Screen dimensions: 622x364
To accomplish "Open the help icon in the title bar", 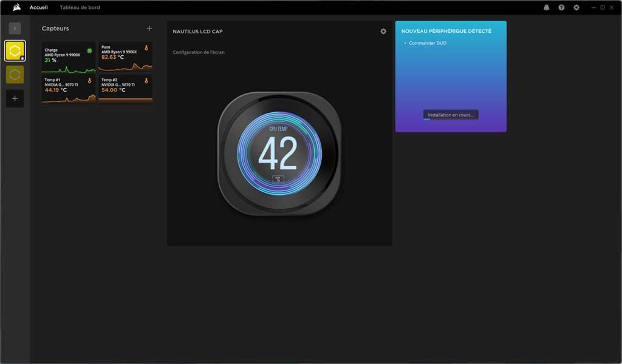I will pyautogui.click(x=561, y=7).
